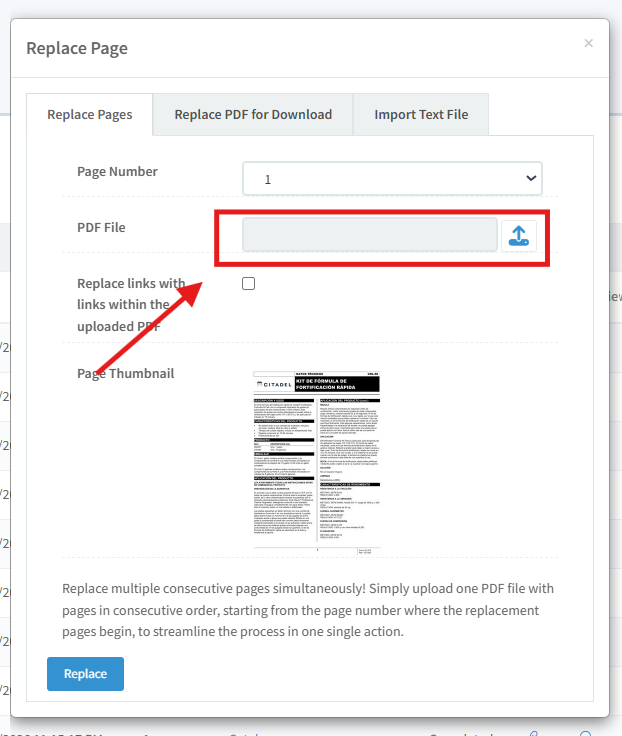The width and height of the screenshot is (622, 736).
Task: Click the thumbnail's bottom footer area
Action: point(317,549)
